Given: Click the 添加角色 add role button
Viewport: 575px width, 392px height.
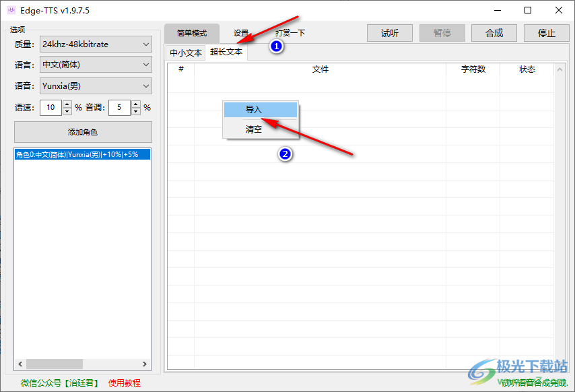Looking at the screenshot, I should (x=83, y=132).
